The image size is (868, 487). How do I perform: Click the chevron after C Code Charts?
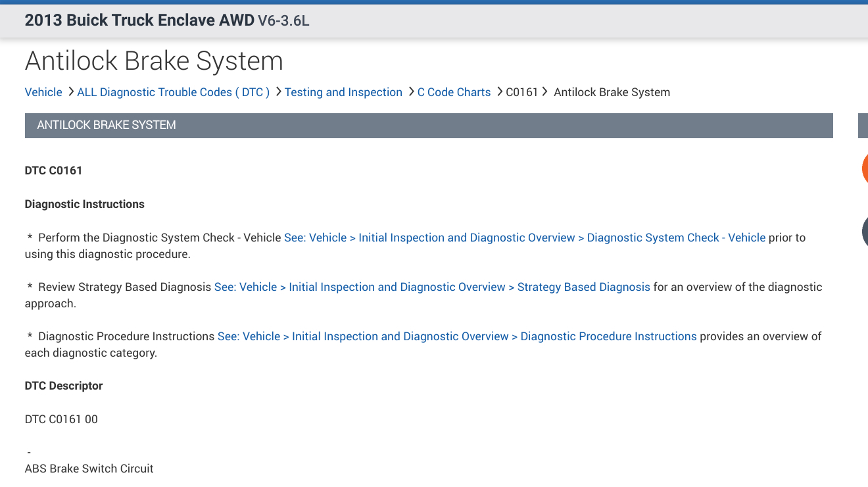coord(499,92)
